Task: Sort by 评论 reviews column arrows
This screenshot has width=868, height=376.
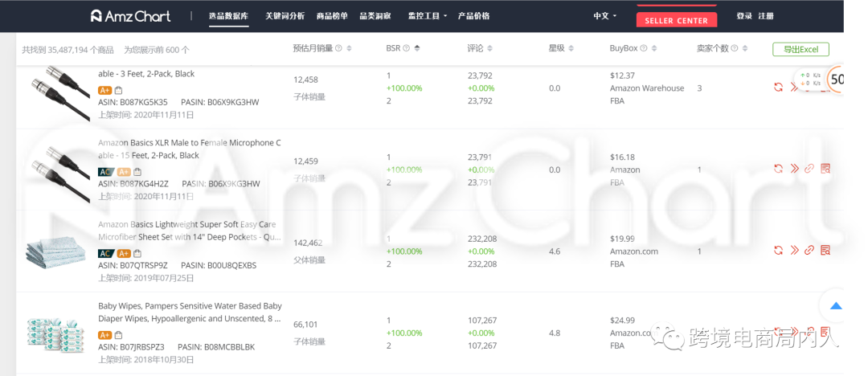Action: tap(490, 49)
